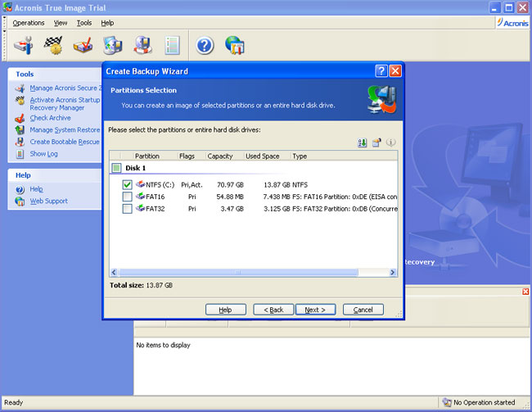Viewport: 532px width, 412px height.
Task: Check the FAT16 partition checkbox
Action: tap(127, 197)
